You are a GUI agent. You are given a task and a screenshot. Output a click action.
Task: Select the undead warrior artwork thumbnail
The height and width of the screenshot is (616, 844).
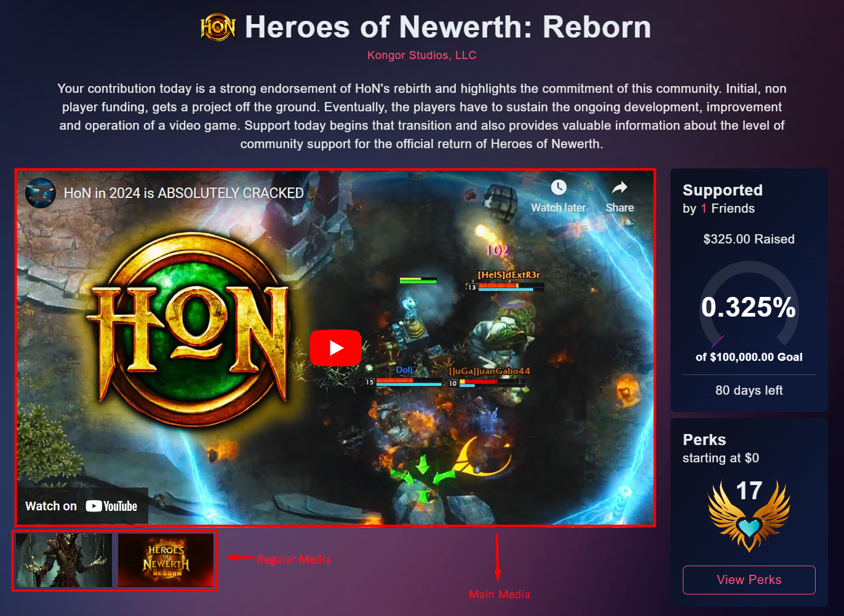[64, 560]
